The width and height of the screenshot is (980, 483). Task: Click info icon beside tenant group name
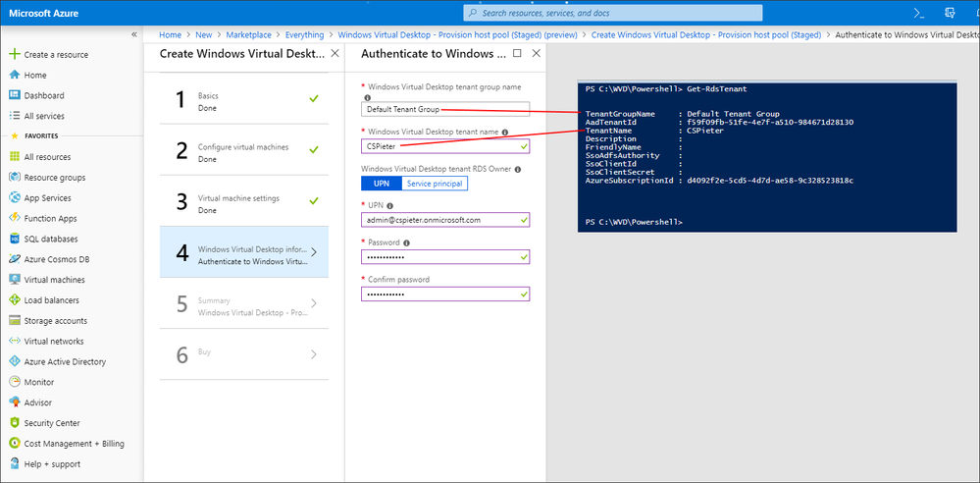367,97
